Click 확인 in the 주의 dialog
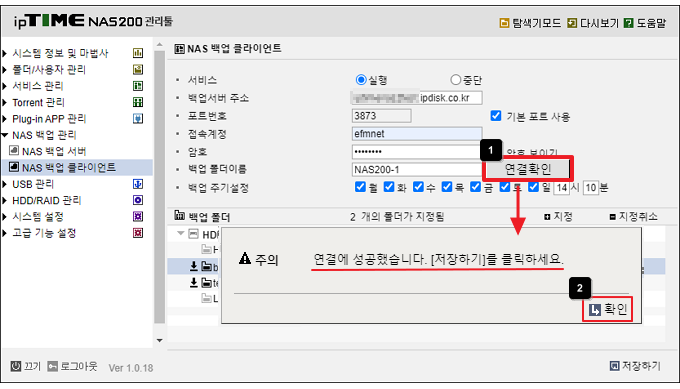 (608, 309)
